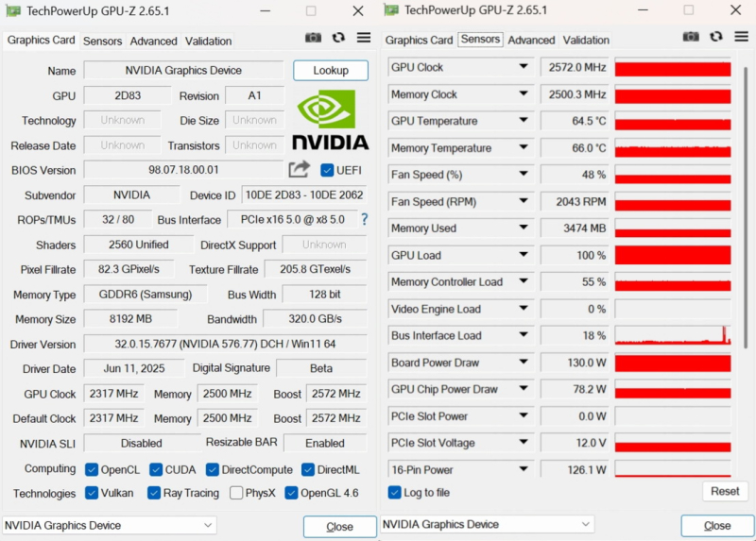This screenshot has width=756, height=541.
Task: Click the refresh icon in left window
Action: [338, 38]
